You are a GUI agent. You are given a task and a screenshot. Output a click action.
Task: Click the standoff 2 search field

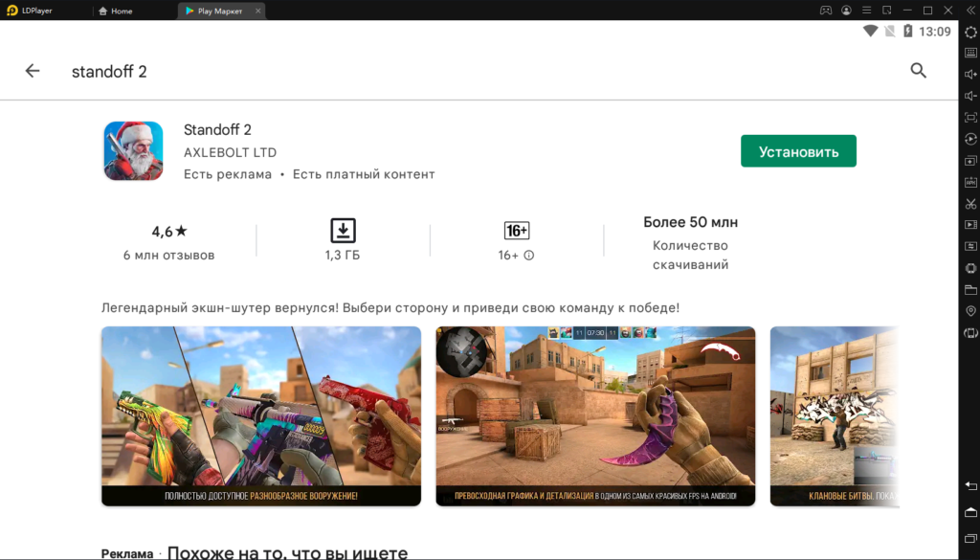pyautogui.click(x=109, y=72)
